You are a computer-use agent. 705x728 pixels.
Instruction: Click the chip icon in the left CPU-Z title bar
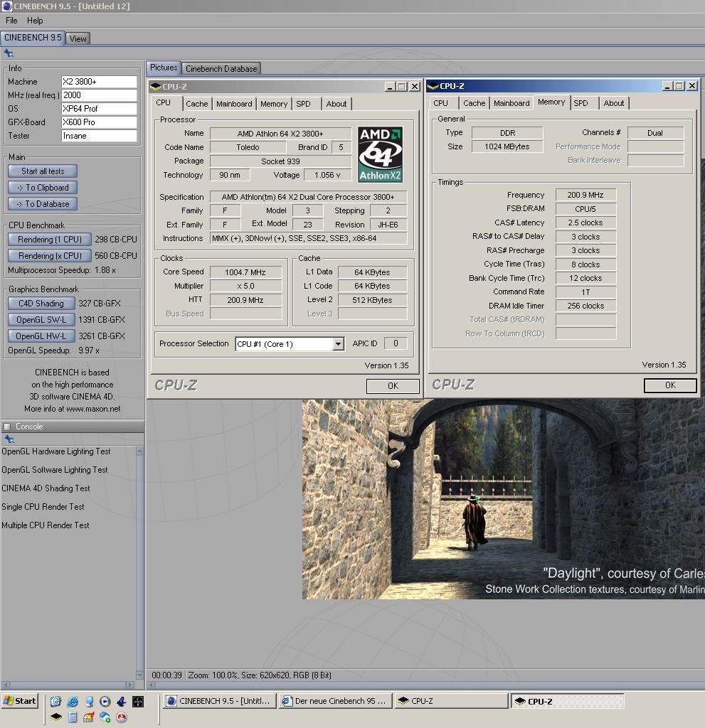[156, 87]
